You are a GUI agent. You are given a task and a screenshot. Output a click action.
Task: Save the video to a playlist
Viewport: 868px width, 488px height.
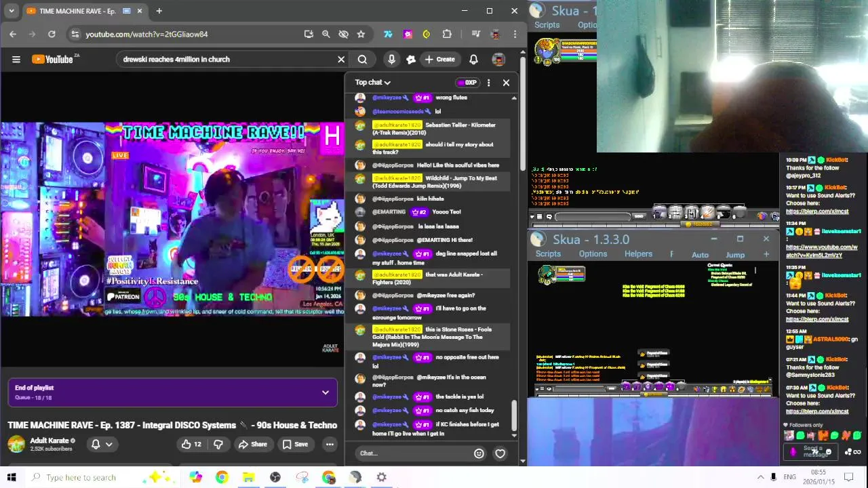click(x=295, y=445)
